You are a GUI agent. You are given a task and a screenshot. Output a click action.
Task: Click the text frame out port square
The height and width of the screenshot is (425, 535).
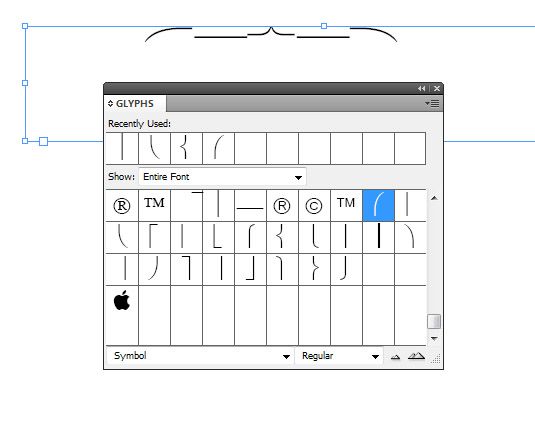(x=43, y=141)
